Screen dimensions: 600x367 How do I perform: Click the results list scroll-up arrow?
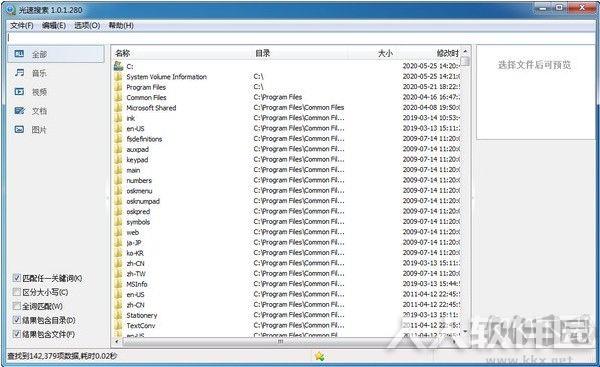465,51
